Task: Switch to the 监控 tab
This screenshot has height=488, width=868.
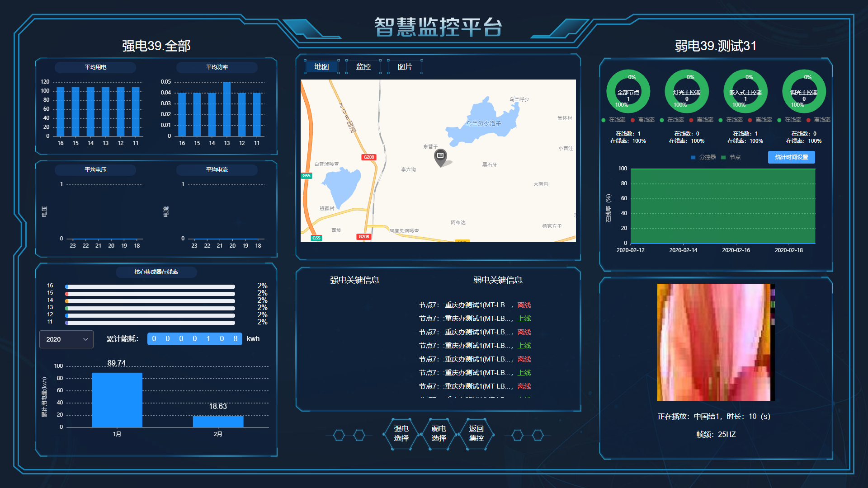Action: (x=363, y=66)
